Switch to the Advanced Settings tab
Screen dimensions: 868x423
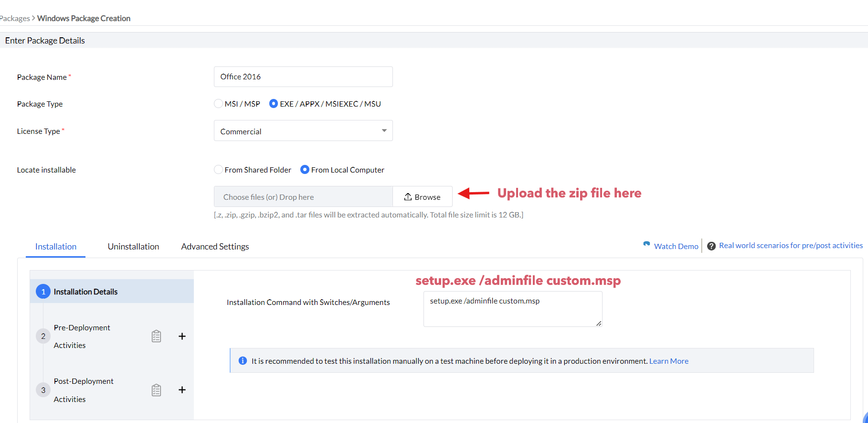[215, 247]
